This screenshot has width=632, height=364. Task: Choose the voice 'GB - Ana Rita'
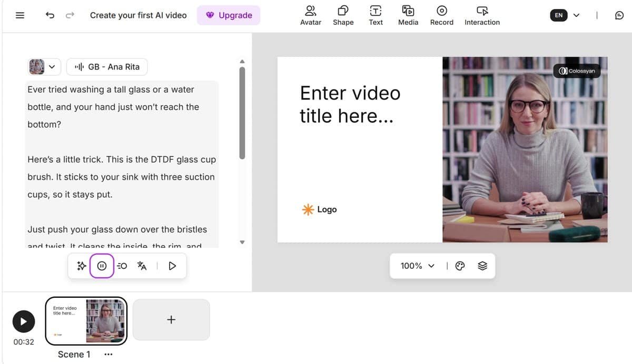pyautogui.click(x=107, y=67)
